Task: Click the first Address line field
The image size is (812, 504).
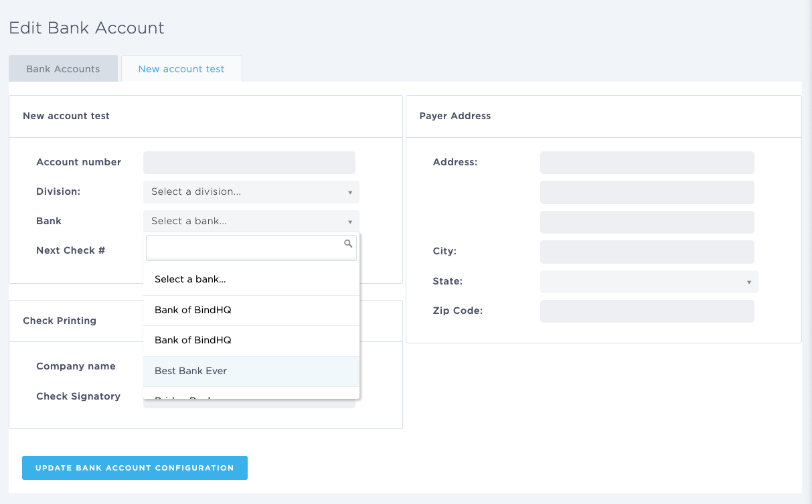Action: click(x=647, y=163)
